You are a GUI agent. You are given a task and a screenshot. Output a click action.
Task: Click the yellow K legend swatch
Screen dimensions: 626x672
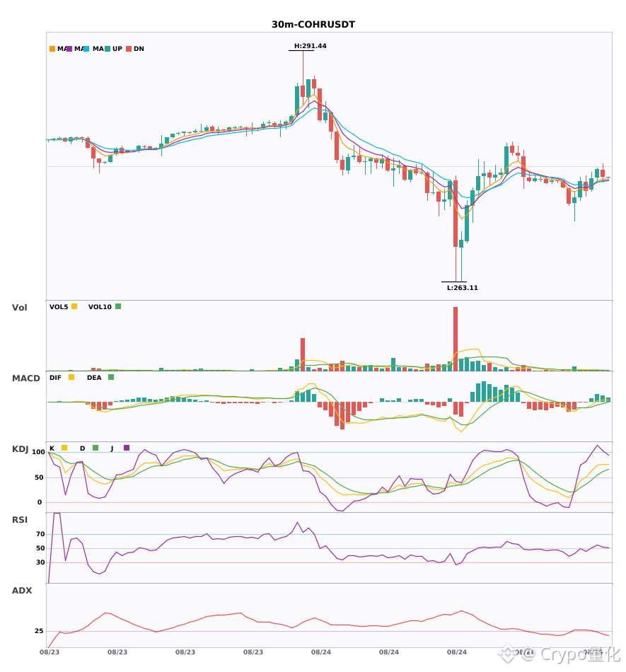[x=64, y=448]
